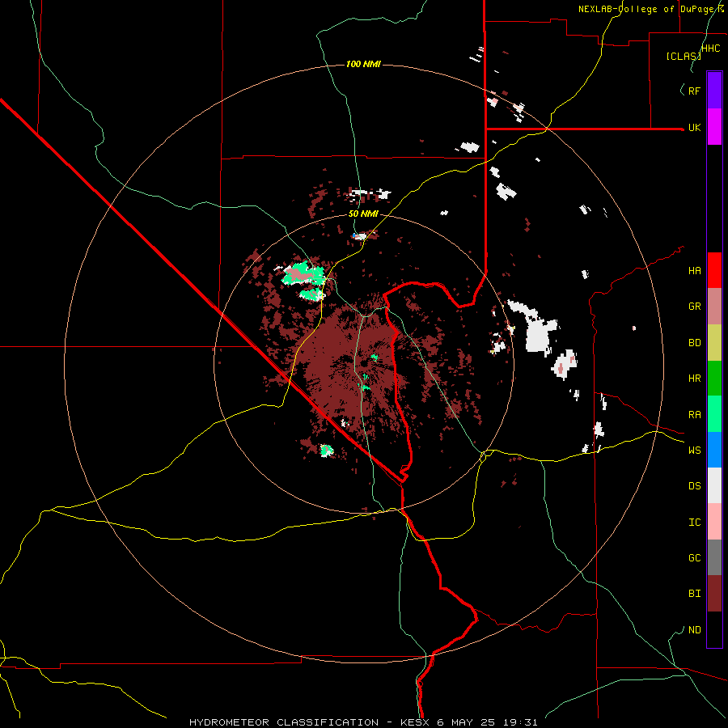Click the HA legend label
Image resolution: width=728 pixels, height=728 pixels.
pos(694,271)
